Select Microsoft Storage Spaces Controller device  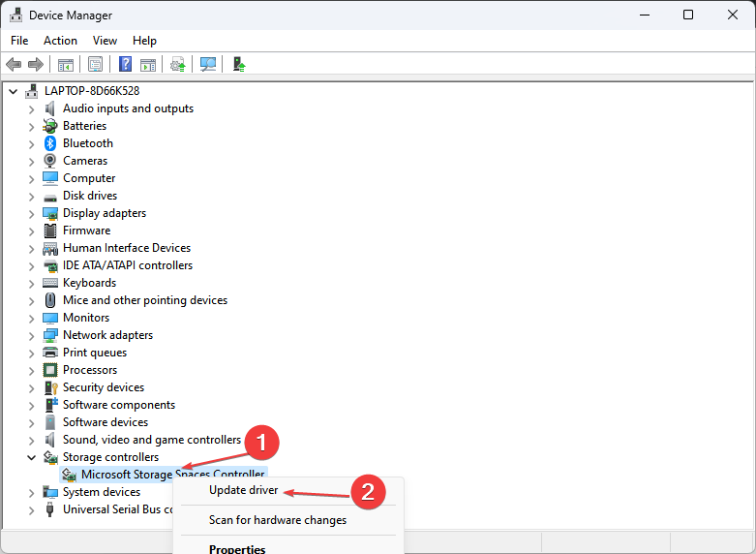173,475
